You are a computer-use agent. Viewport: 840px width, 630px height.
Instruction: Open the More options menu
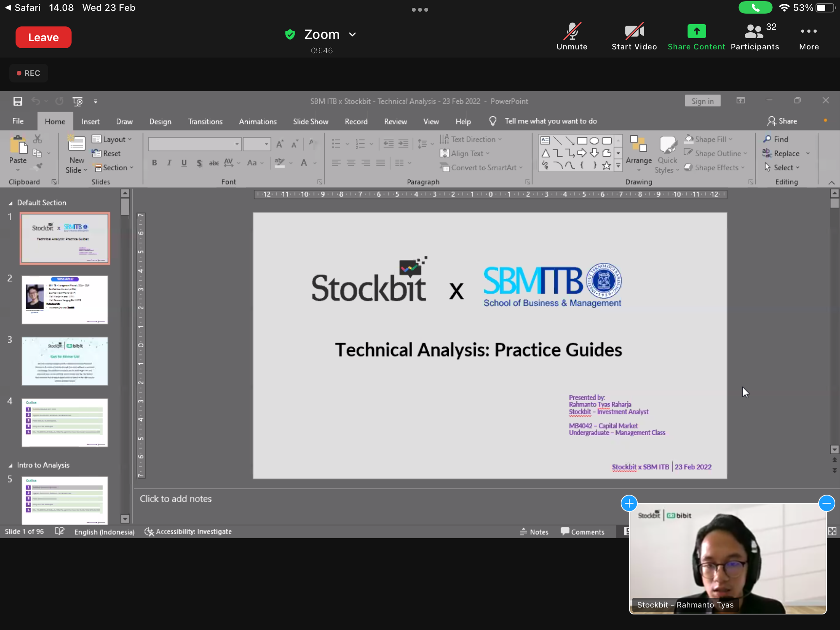[x=809, y=37]
